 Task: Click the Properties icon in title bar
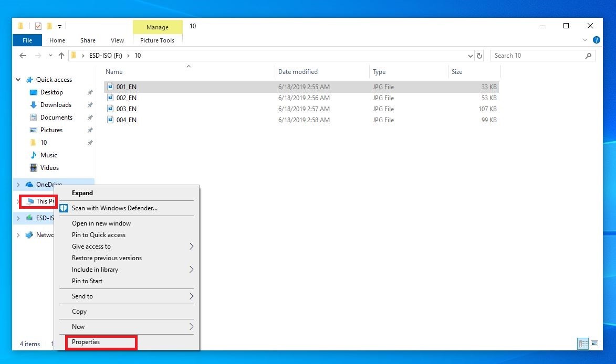pyautogui.click(x=38, y=26)
